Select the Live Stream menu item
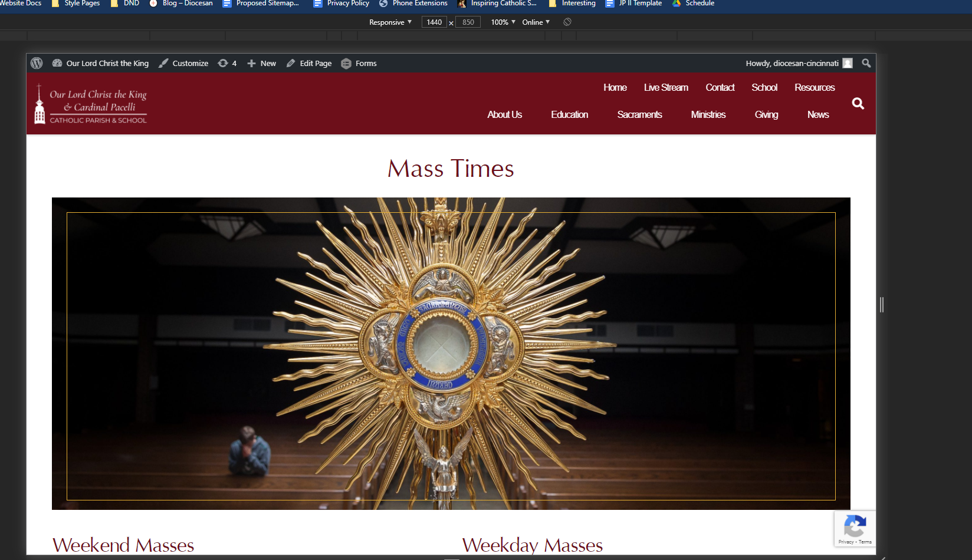This screenshot has width=972, height=560. coord(666,87)
